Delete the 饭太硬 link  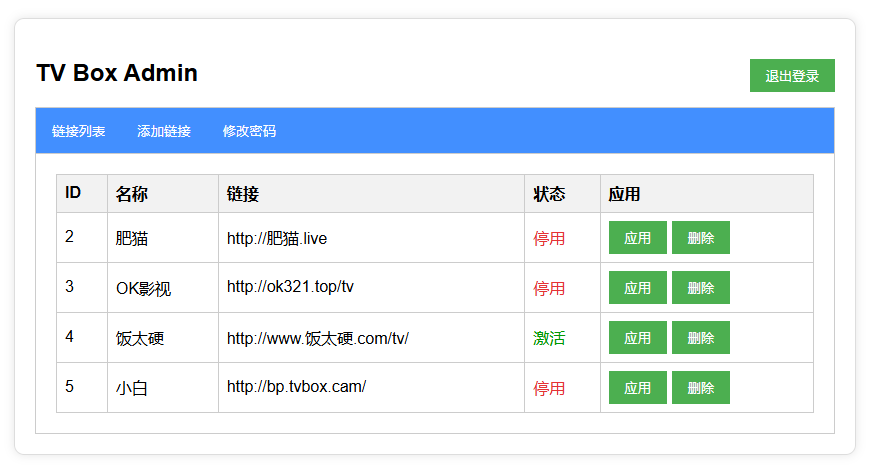pyautogui.click(x=701, y=337)
